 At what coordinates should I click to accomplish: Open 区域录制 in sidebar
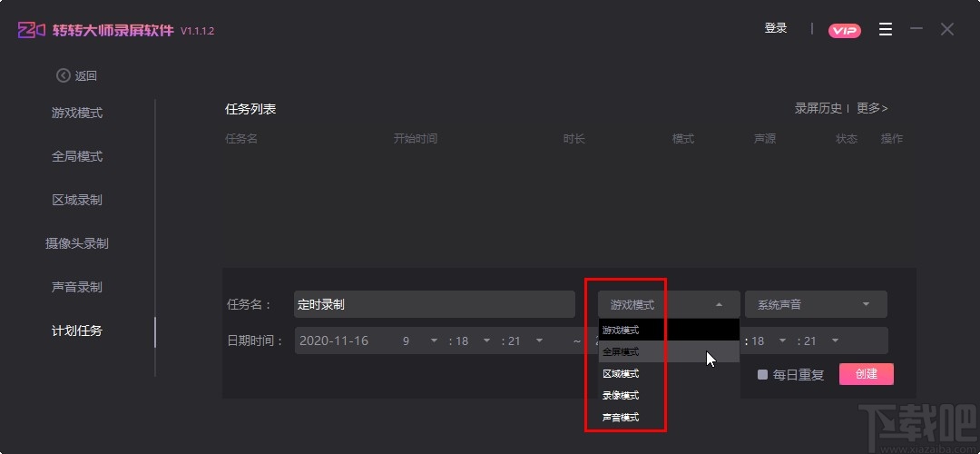pyautogui.click(x=77, y=200)
